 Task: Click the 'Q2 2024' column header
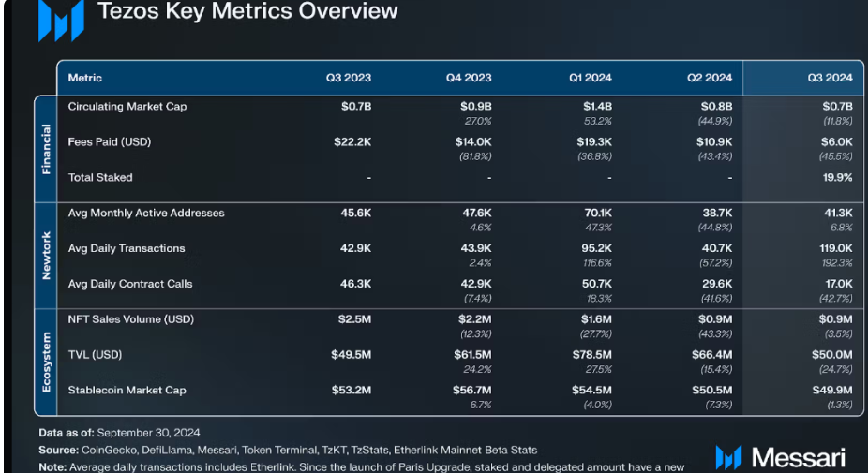click(x=710, y=78)
